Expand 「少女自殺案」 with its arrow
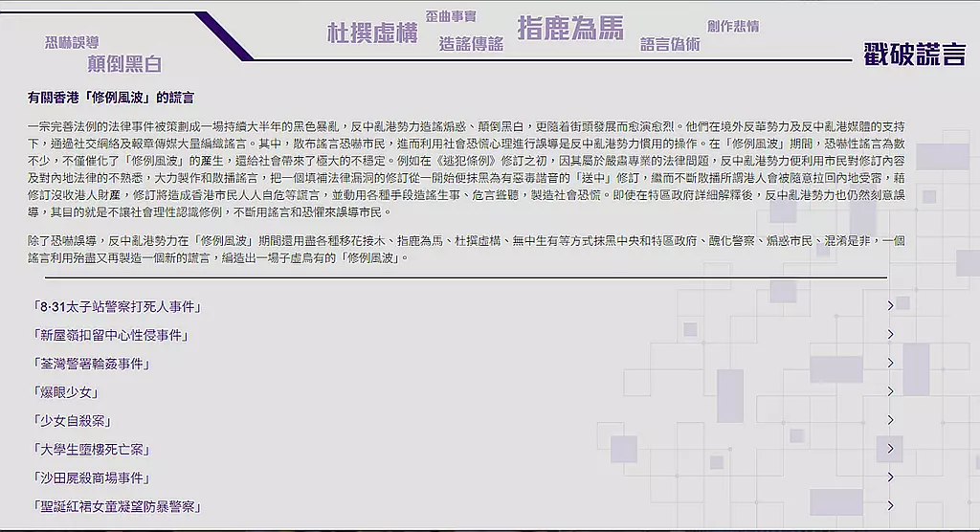 (890, 420)
